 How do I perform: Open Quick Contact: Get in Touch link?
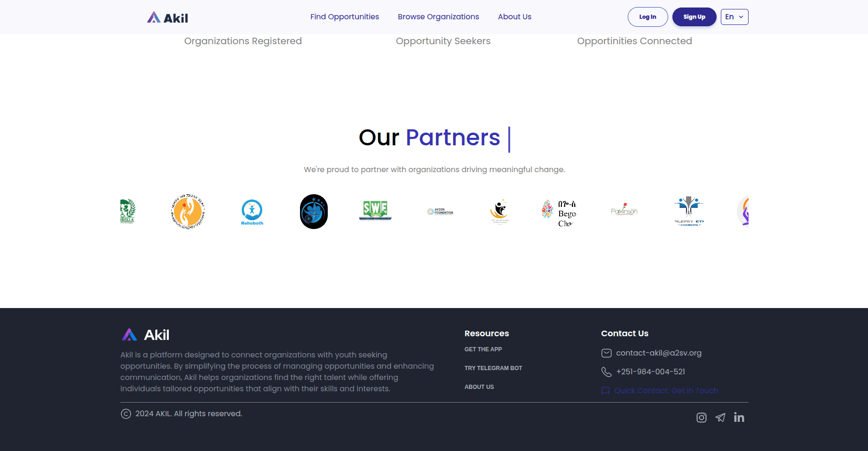(x=666, y=391)
